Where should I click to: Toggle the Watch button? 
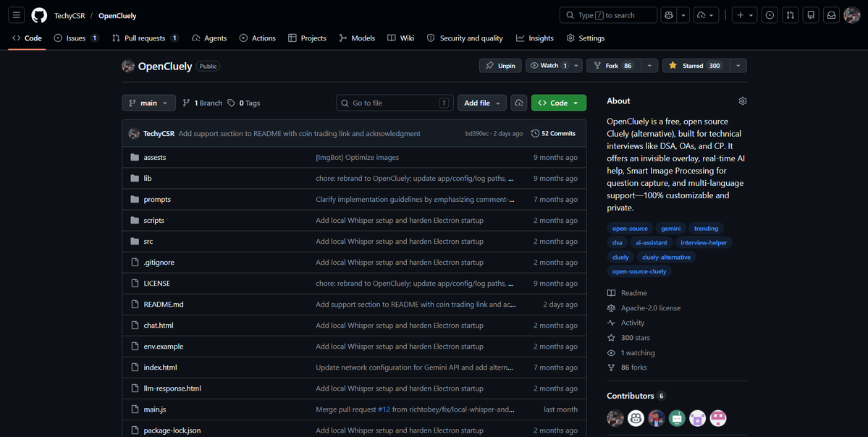548,65
